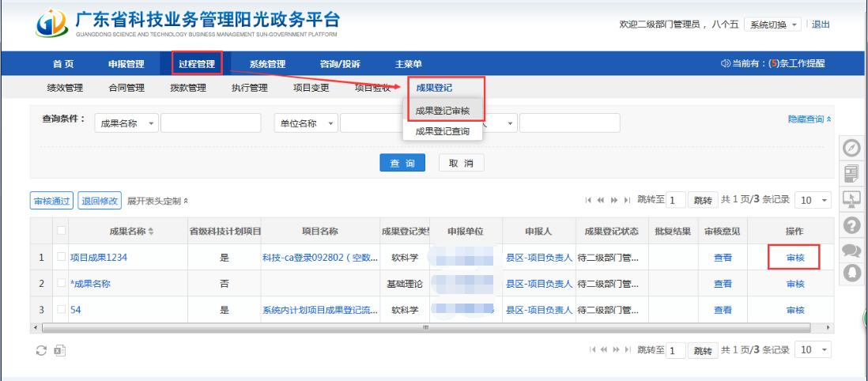Screen dimensions: 868x381
Task: Open the document/news icon in right sidebar
Action: pos(851,173)
